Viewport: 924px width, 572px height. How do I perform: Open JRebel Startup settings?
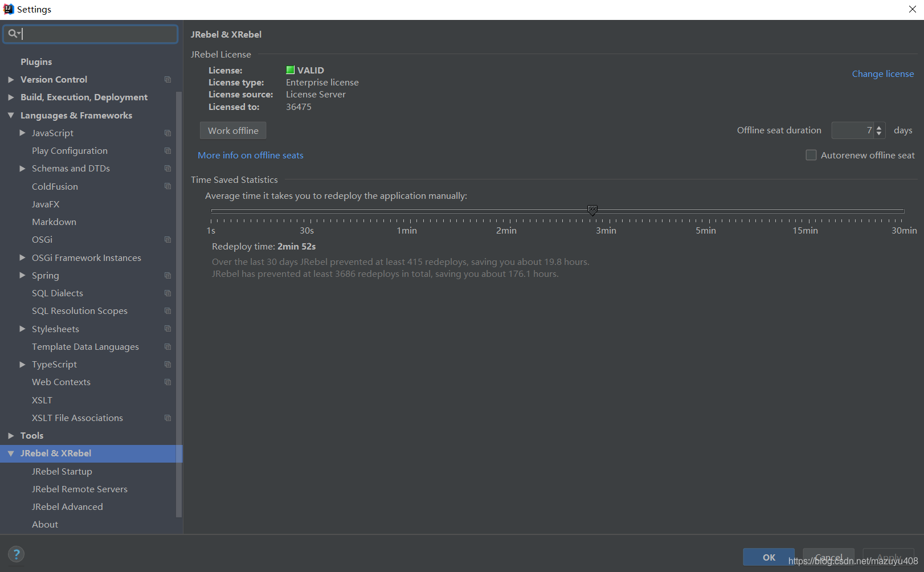62,471
